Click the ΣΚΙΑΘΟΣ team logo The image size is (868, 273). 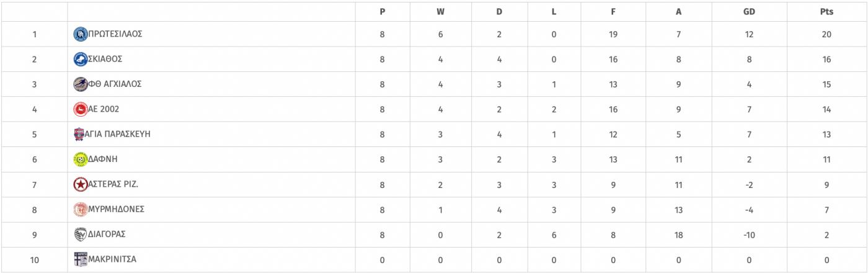click(x=81, y=59)
